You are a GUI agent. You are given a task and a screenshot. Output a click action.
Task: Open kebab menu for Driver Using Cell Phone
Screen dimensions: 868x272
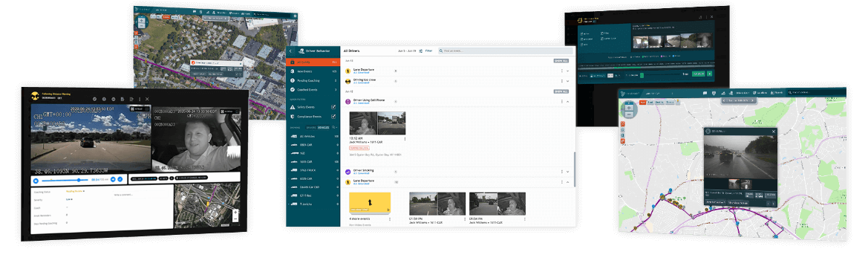click(x=561, y=101)
